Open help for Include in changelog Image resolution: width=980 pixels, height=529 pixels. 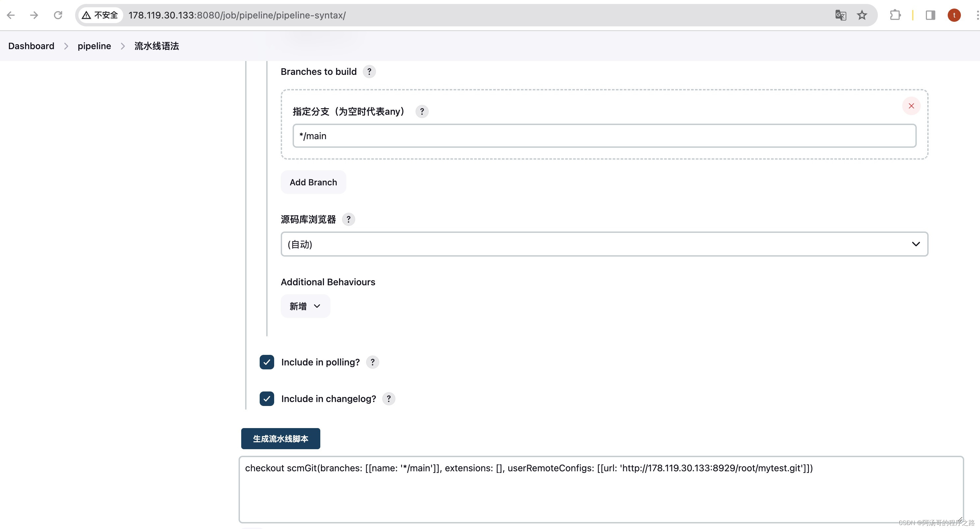pos(389,399)
